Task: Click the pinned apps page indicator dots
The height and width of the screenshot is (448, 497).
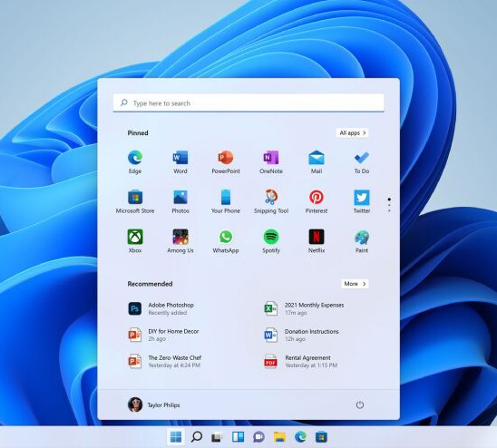Action: pos(389,205)
